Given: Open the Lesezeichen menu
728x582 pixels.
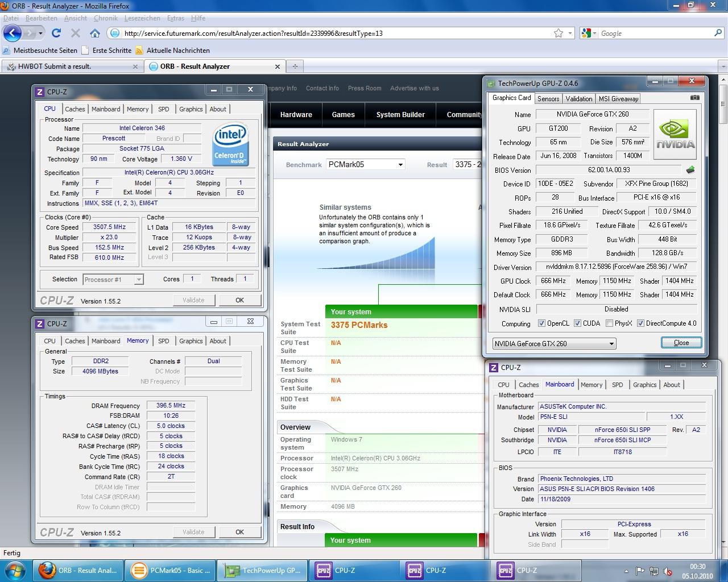Looking at the screenshot, I should coord(142,18).
